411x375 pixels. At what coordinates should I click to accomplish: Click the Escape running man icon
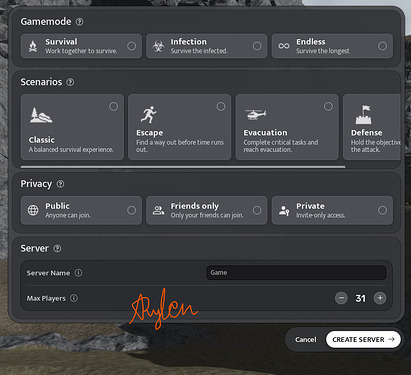[x=149, y=115]
